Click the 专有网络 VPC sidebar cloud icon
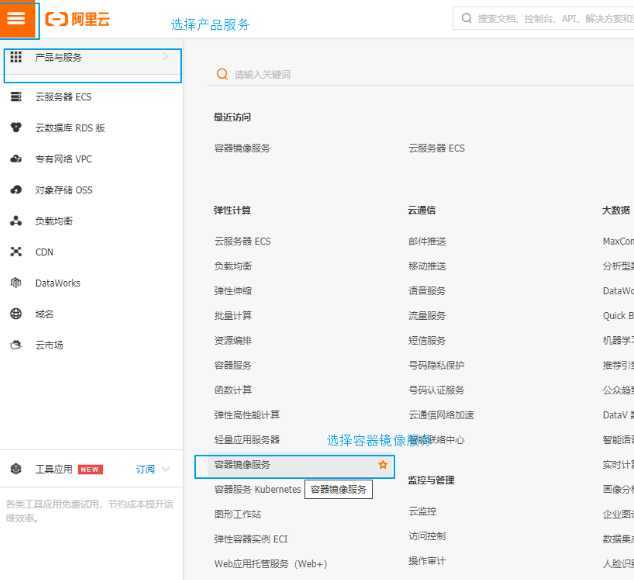634x580 pixels. [16, 159]
